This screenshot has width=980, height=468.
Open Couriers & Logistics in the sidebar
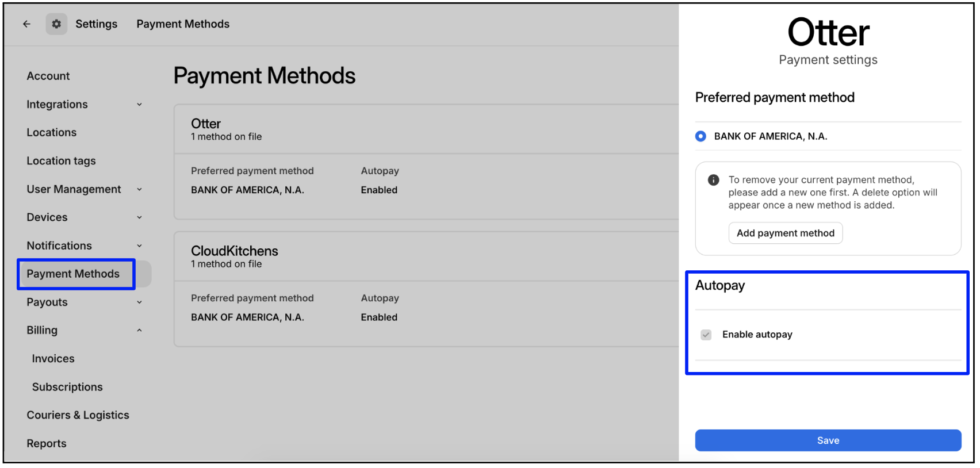pos(78,415)
